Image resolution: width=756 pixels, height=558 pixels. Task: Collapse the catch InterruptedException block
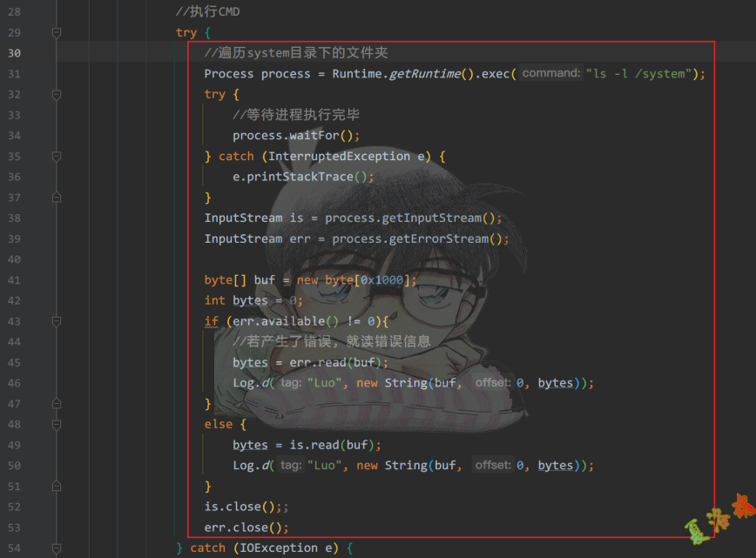(x=56, y=156)
